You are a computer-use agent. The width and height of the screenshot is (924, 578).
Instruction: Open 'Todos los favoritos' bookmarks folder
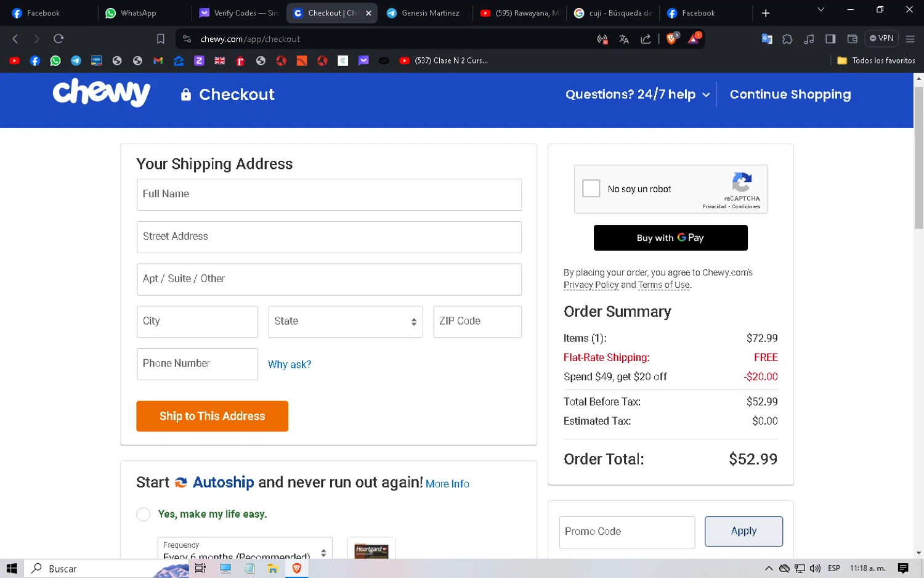[876, 60]
